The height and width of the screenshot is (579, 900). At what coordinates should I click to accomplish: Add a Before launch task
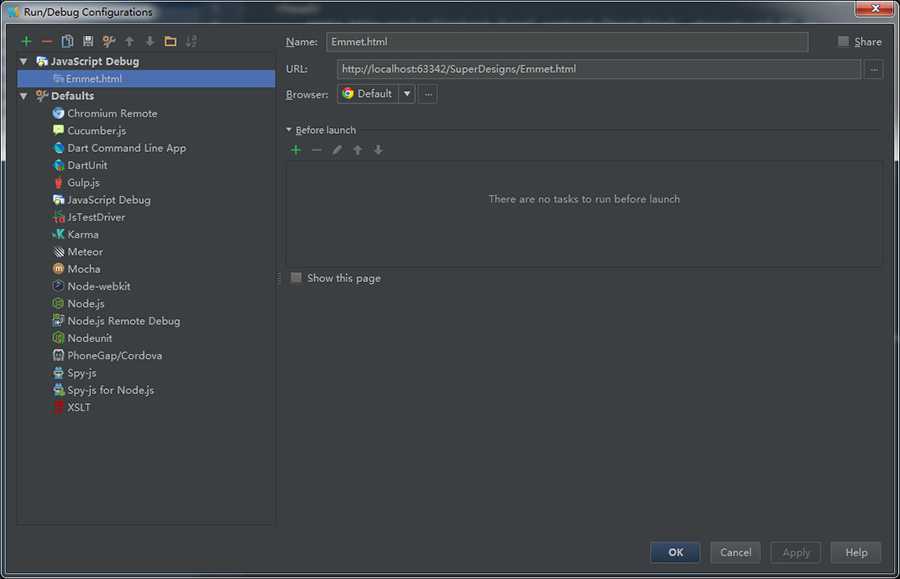[x=296, y=150]
